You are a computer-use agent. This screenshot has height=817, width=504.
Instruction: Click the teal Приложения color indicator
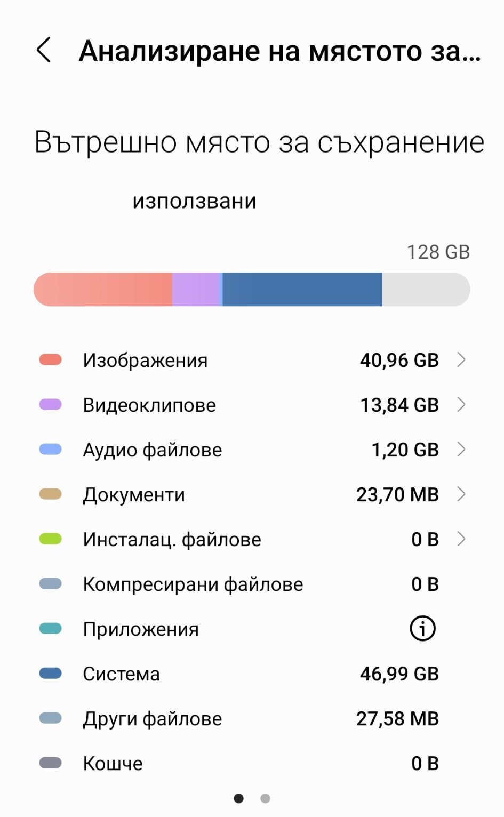[x=51, y=629]
